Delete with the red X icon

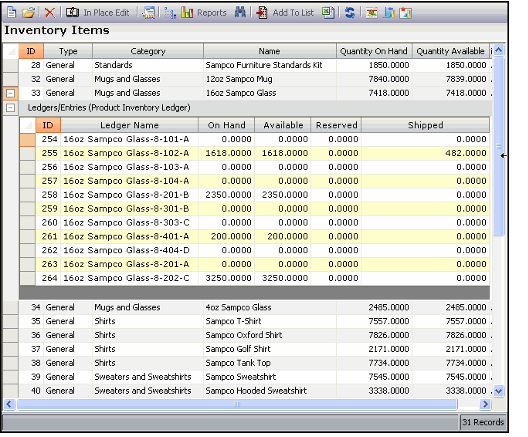(50, 13)
